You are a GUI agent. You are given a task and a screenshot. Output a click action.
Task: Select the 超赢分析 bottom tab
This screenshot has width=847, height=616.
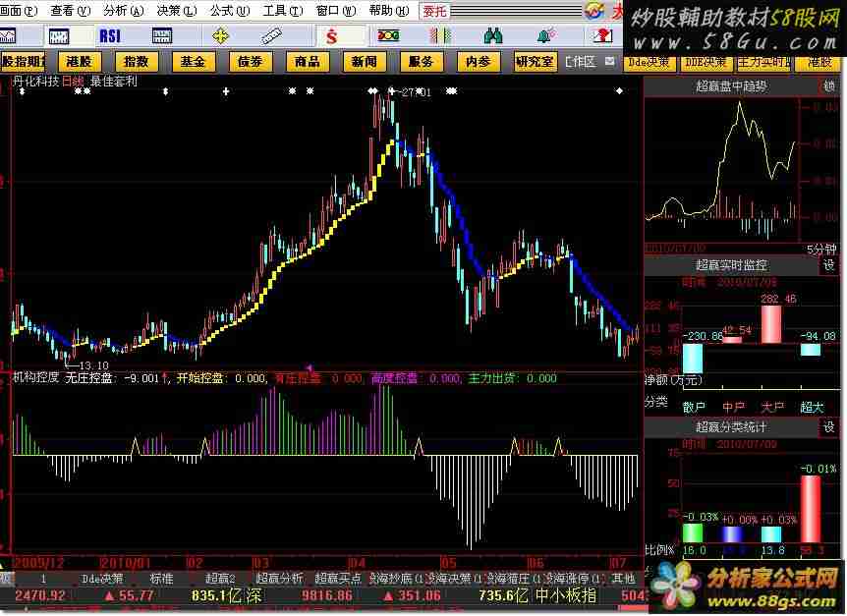coord(279,579)
